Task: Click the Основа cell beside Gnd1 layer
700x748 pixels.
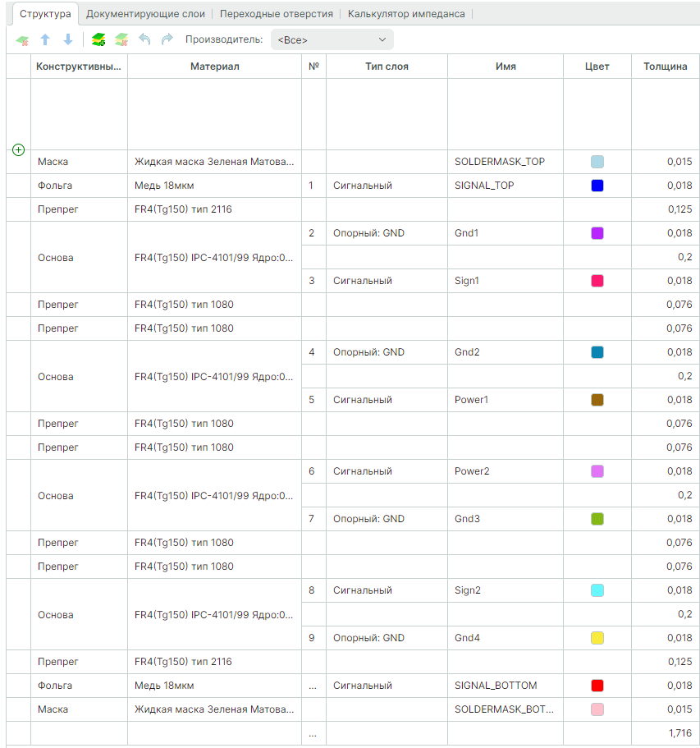Action: [x=79, y=257]
